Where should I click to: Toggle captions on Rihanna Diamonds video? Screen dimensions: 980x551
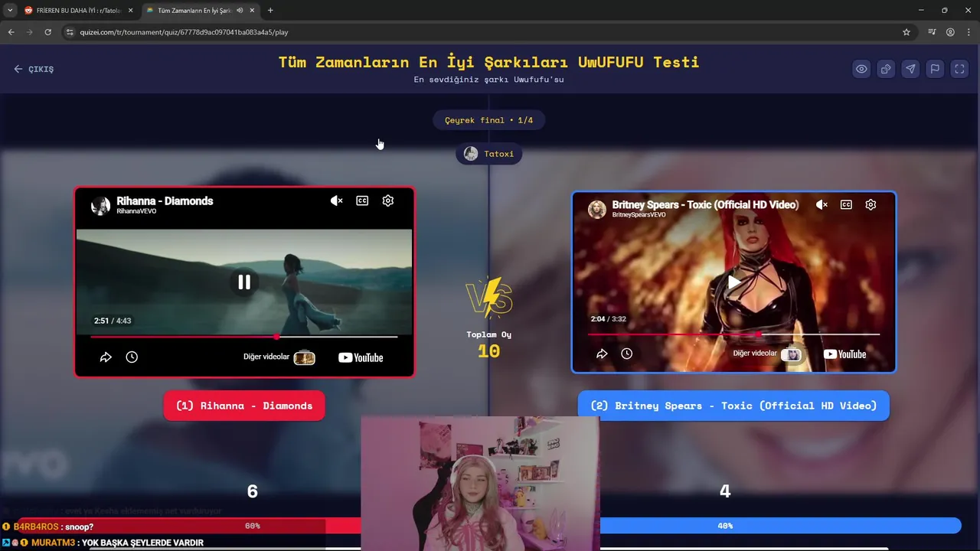tap(362, 201)
